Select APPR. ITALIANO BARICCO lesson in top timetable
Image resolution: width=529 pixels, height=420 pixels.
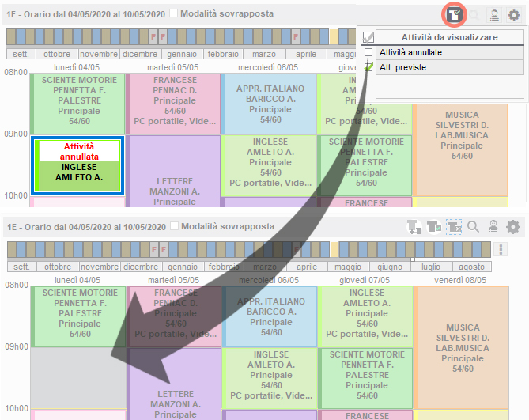pos(270,104)
